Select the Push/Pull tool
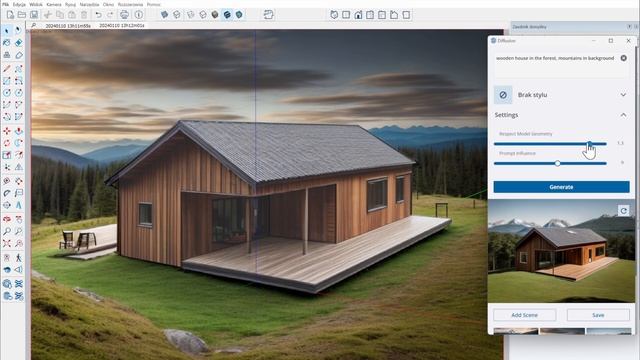Image resolution: width=640 pixels, height=360 pixels. pos(18,131)
